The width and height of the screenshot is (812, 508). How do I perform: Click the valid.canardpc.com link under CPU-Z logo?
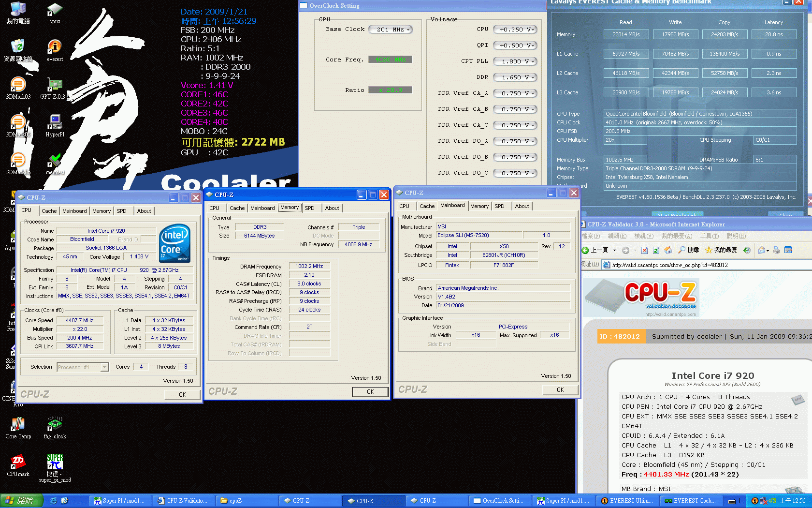[671, 314]
